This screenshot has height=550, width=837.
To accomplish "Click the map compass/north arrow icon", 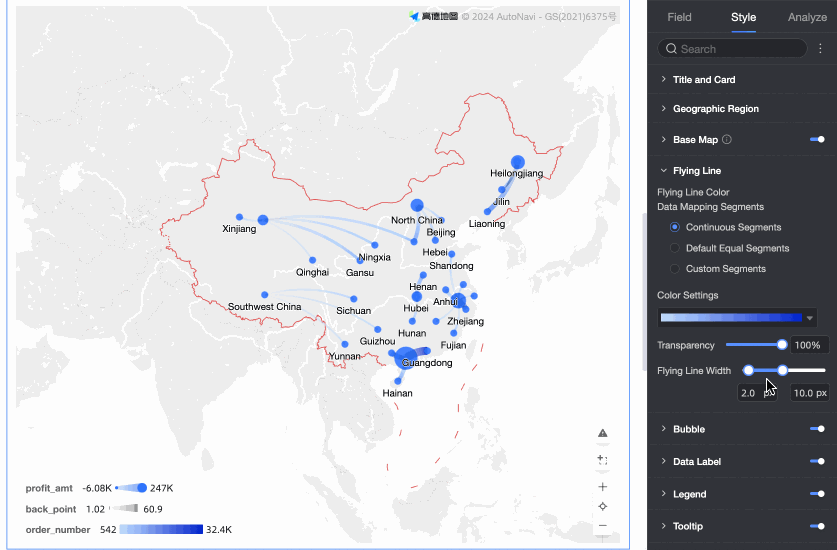I will pos(603,433).
